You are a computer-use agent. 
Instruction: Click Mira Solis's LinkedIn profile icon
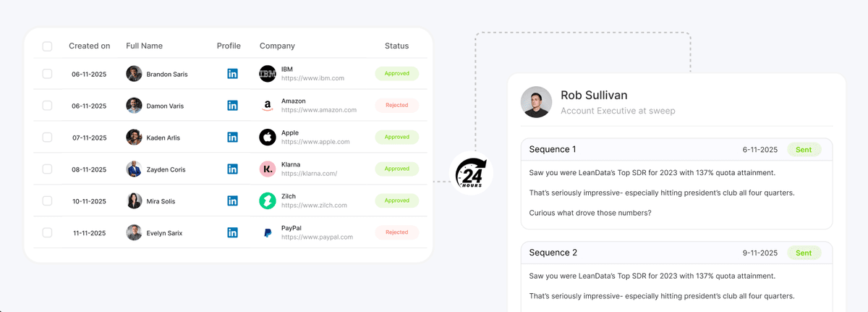(x=232, y=201)
